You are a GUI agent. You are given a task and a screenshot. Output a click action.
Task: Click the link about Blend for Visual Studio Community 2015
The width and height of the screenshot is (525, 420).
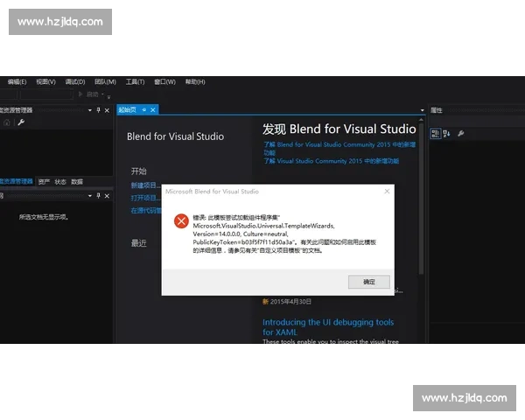point(339,149)
